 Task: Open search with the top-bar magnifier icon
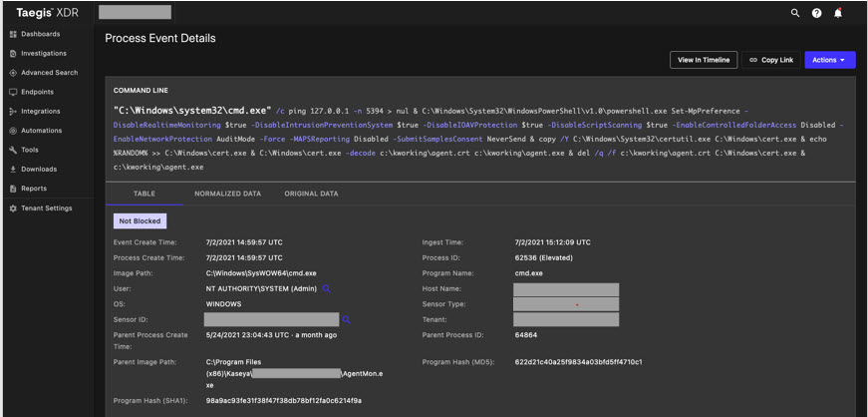point(795,13)
